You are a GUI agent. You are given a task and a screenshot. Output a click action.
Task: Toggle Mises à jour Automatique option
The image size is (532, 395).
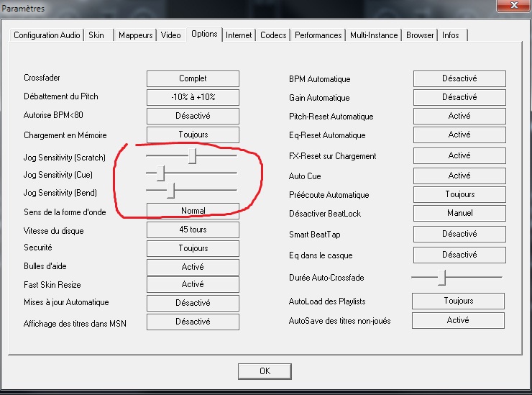click(193, 303)
